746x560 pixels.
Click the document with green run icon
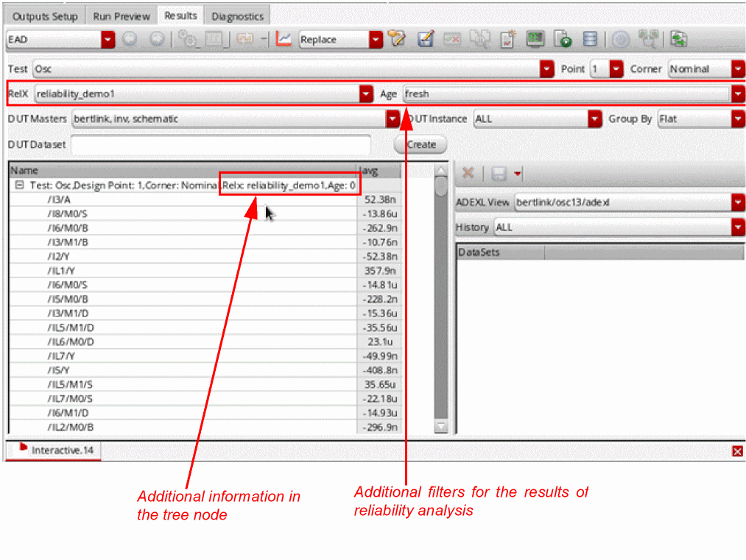click(x=563, y=39)
